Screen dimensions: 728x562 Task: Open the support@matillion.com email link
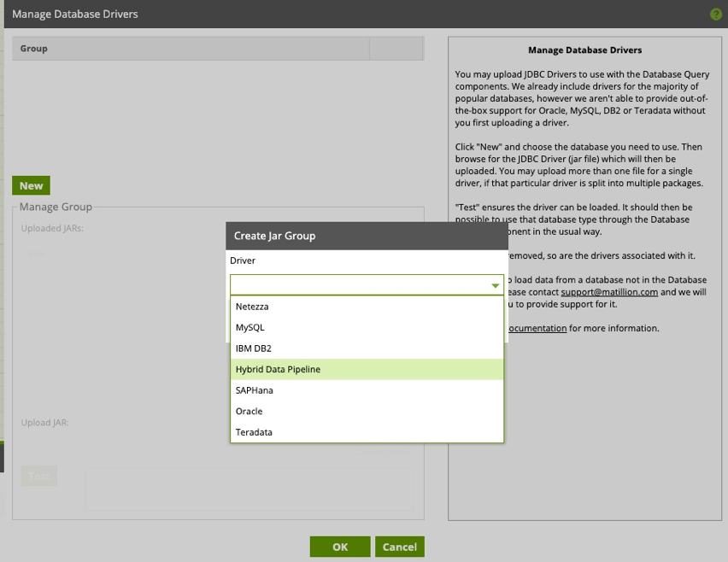(x=609, y=292)
